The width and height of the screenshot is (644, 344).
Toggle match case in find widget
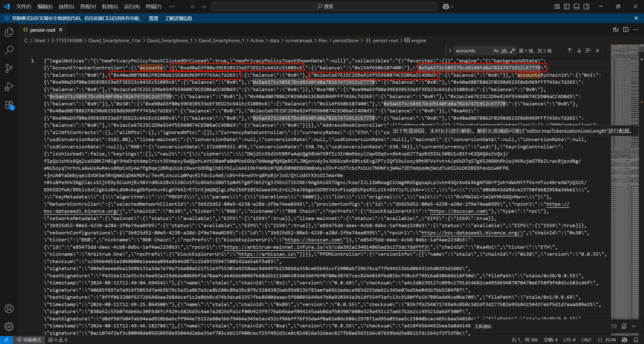tap(496, 51)
